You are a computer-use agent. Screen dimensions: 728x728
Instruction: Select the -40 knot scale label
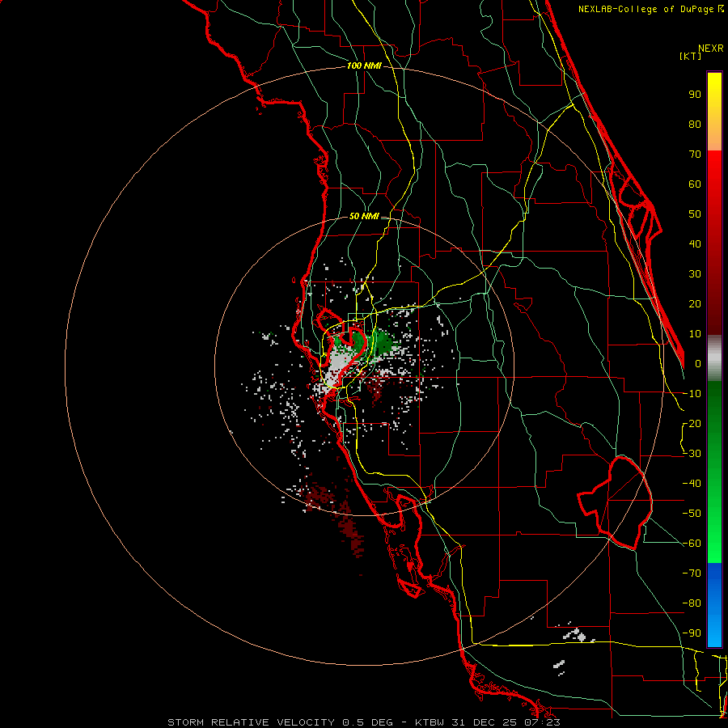click(x=692, y=484)
